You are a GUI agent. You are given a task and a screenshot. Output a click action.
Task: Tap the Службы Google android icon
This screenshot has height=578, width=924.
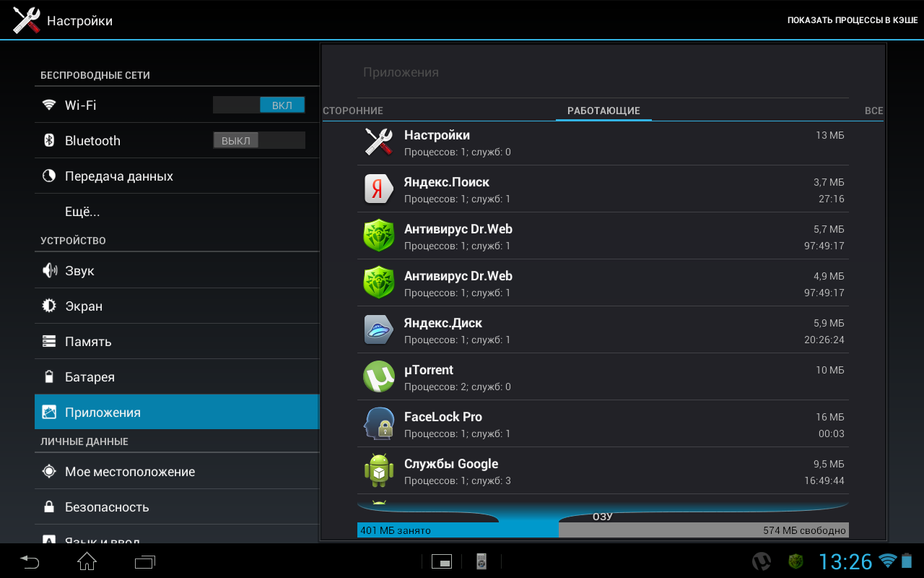[378, 470]
